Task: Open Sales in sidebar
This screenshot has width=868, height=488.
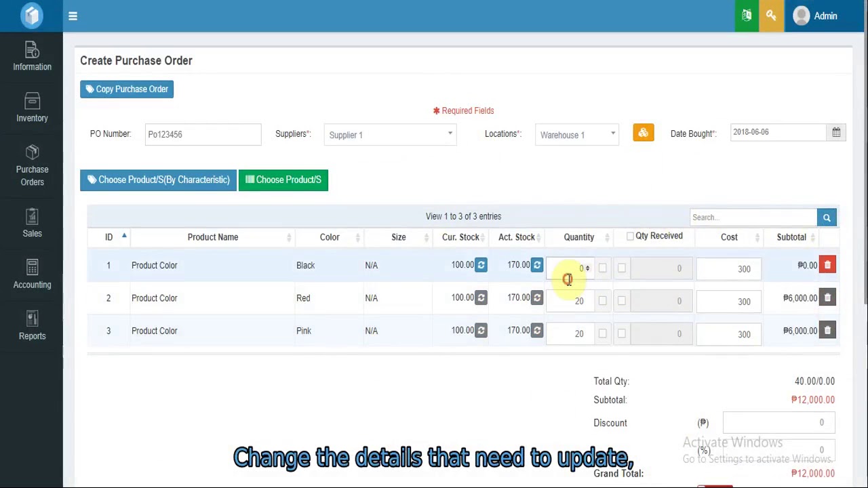Action: pyautogui.click(x=32, y=224)
